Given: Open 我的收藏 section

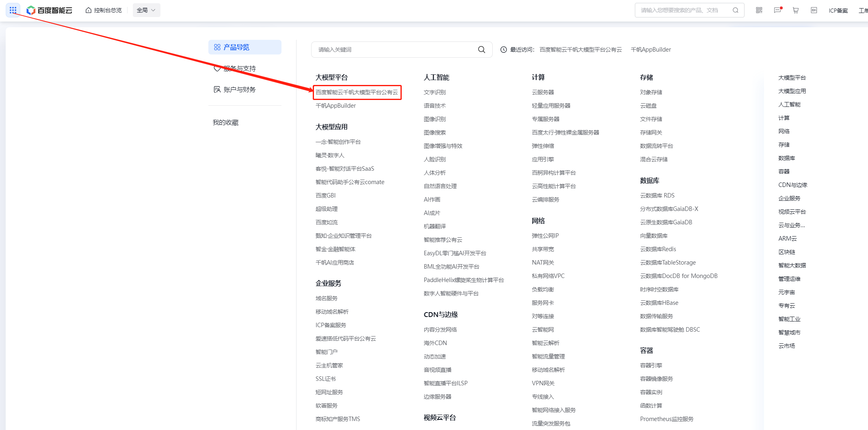Looking at the screenshot, I should point(226,122).
